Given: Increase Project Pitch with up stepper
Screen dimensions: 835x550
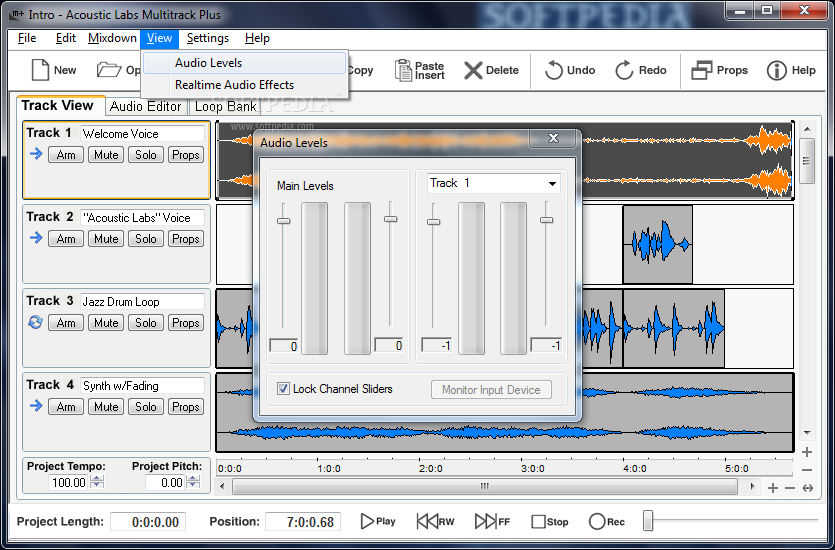Looking at the screenshot, I should [x=193, y=479].
